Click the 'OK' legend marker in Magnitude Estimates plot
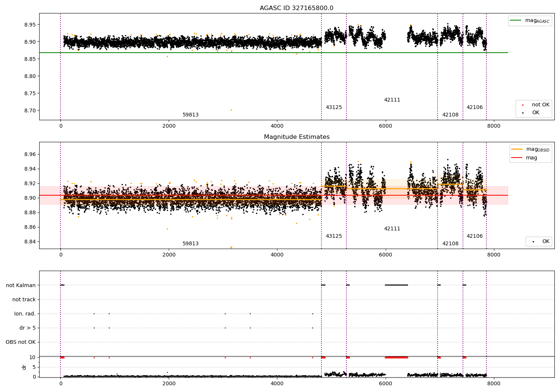560x392 pixels. 533,242
